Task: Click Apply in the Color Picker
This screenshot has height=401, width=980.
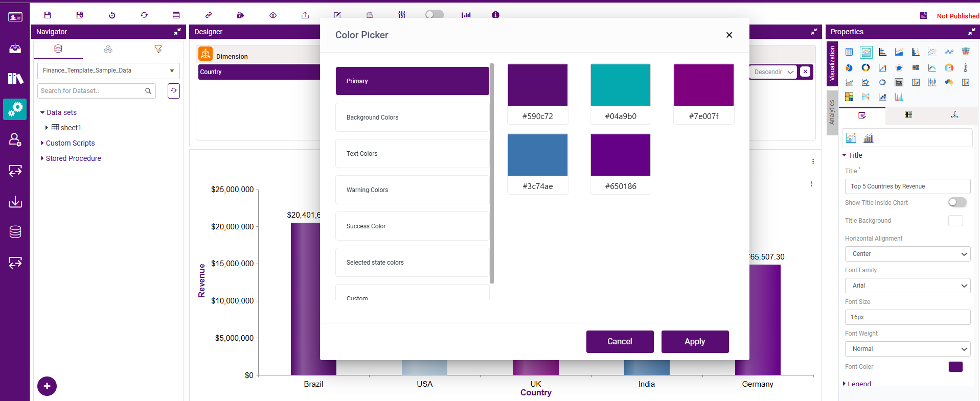Action: pyautogui.click(x=695, y=342)
